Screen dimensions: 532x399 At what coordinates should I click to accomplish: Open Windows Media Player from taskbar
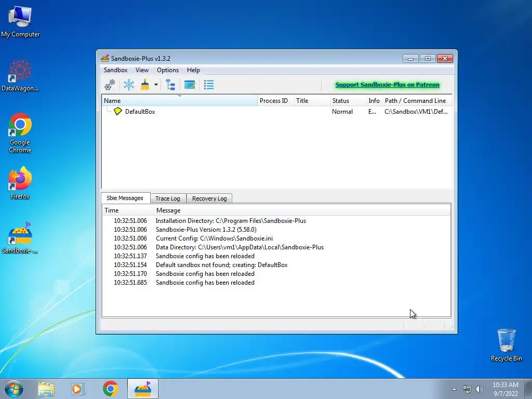78,389
